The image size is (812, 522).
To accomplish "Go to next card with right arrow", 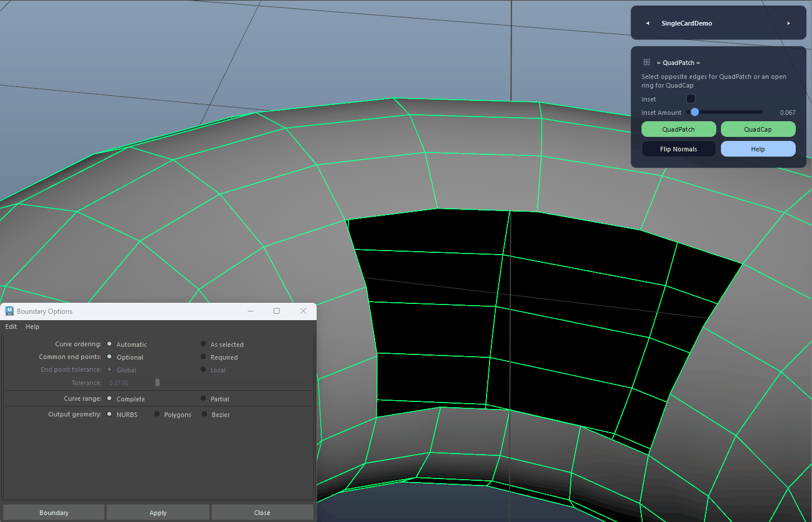I will 788,23.
